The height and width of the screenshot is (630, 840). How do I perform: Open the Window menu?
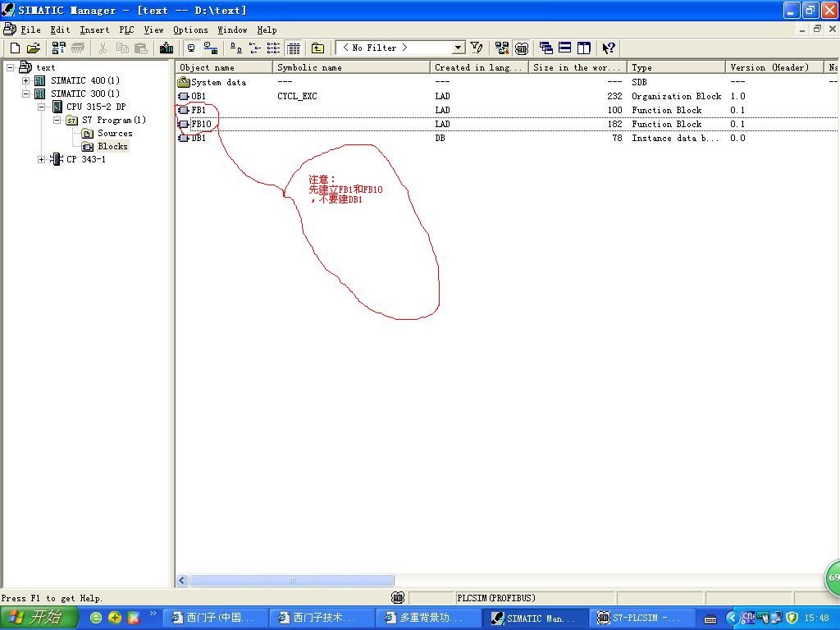pos(232,30)
